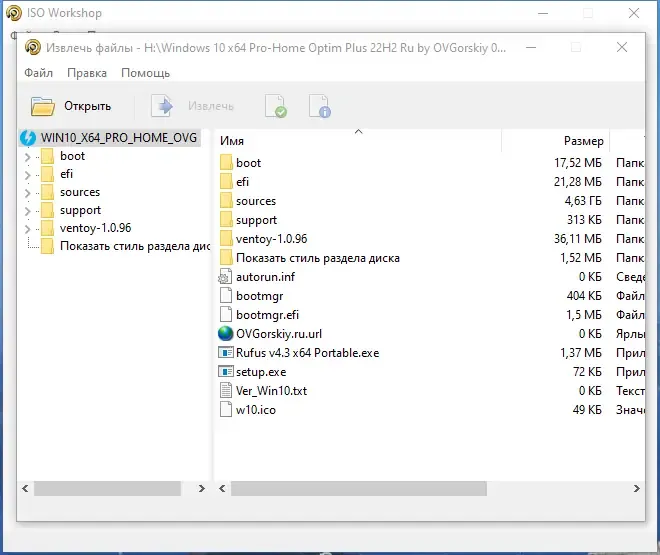The image size is (660, 555).
Task: Select the OVGorskiy.ru.url file name
Action: 279,334
